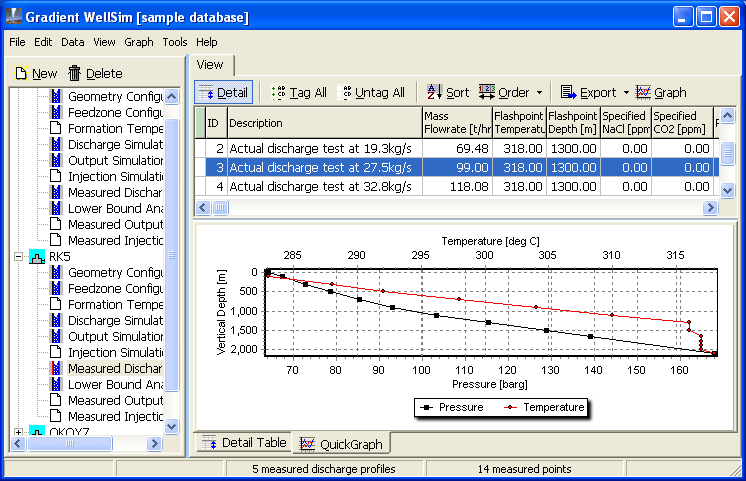Select RK5 Discharge Simulation tree item

pyautogui.click(x=115, y=321)
